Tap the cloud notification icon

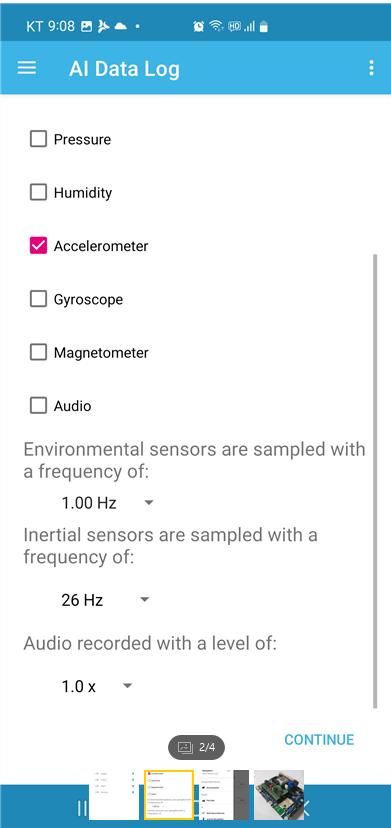(x=120, y=26)
